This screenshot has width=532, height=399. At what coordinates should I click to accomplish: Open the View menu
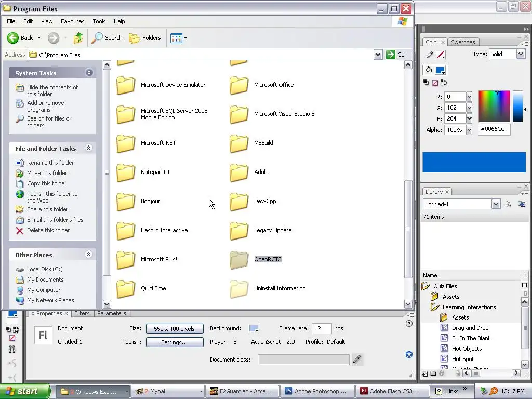[47, 21]
